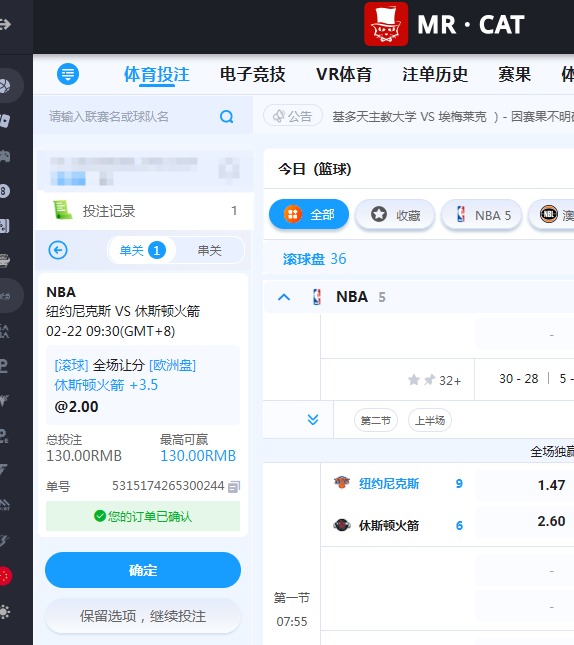
Task: Click the NBA logo in the league header
Action: [317, 297]
